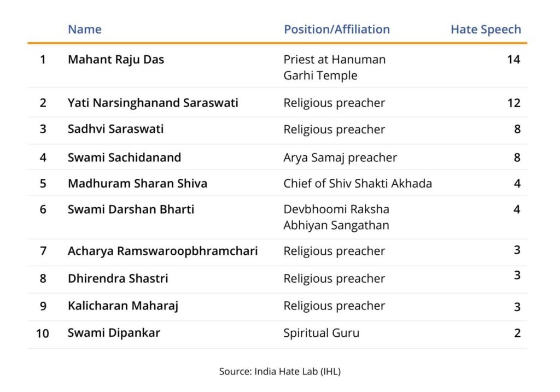Click Spiritual Guru affiliation text
Screen dimensions: 560x392
click(x=321, y=333)
